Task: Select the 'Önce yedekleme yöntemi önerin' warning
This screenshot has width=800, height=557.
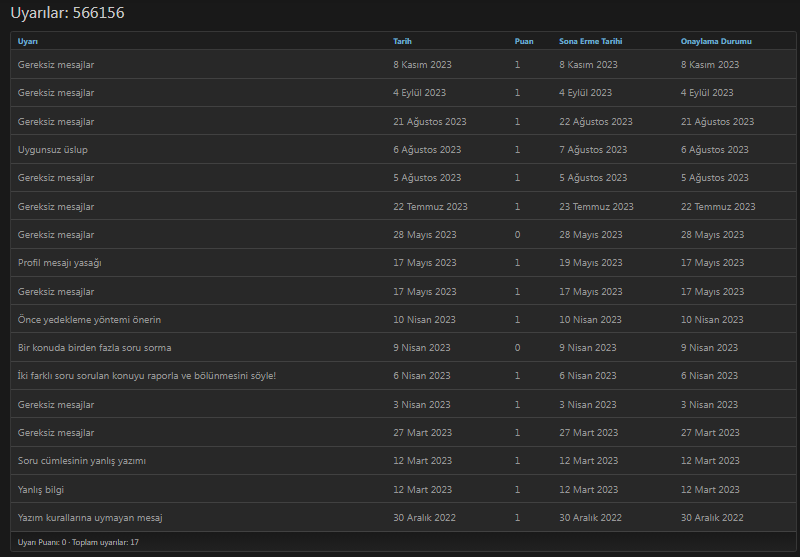Action: 89,319
